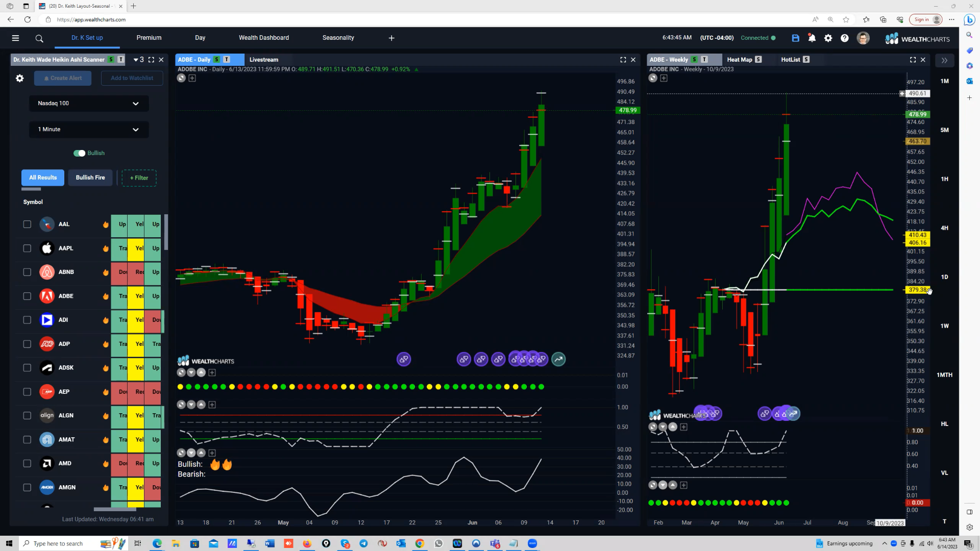The height and width of the screenshot is (551, 980).
Task: Check the ADI row checkbox
Action: pos(27,320)
